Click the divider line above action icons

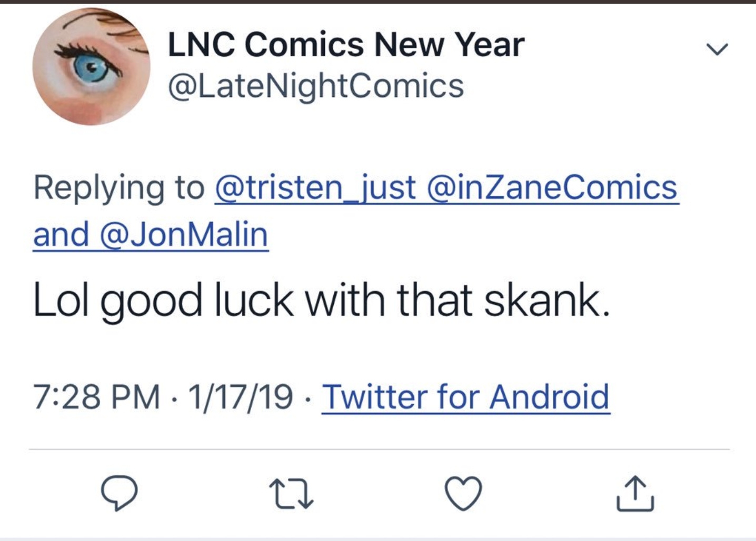(x=379, y=449)
